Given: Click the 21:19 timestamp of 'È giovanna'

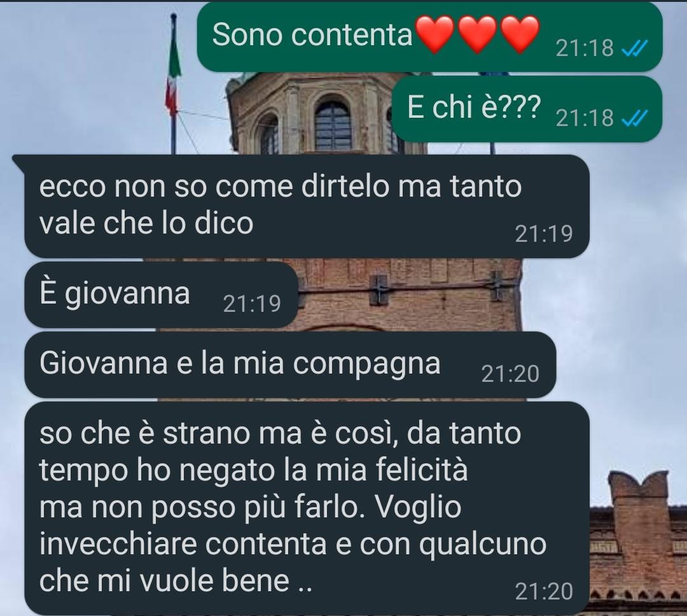Looking at the screenshot, I should [252, 304].
